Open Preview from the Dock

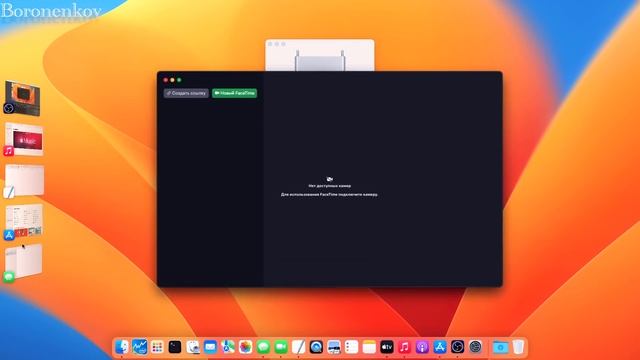193,347
